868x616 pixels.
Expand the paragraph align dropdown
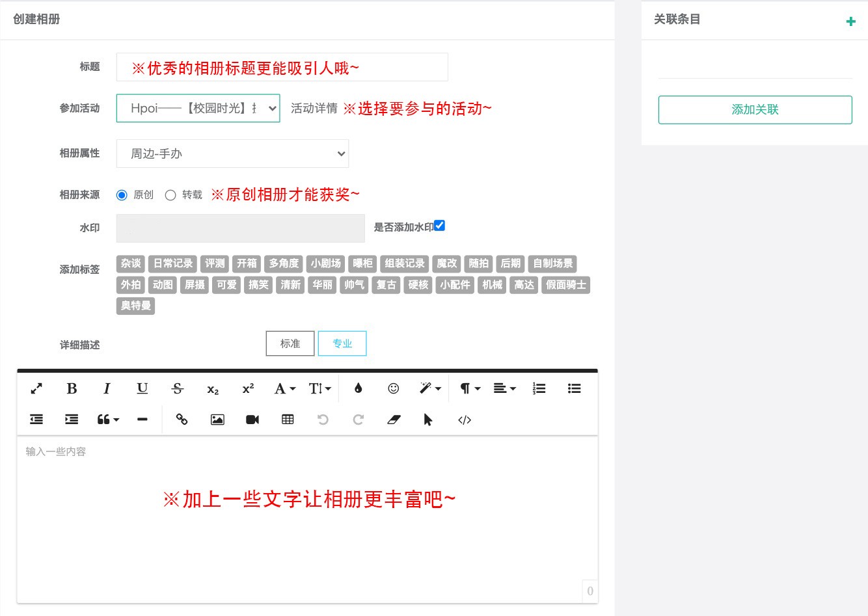[x=504, y=389]
